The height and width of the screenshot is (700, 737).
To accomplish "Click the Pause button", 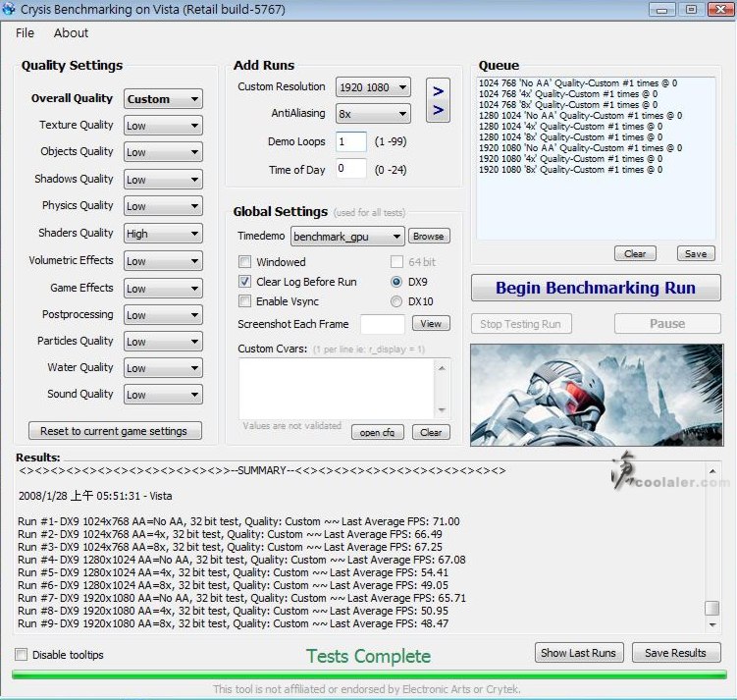I will click(x=667, y=324).
